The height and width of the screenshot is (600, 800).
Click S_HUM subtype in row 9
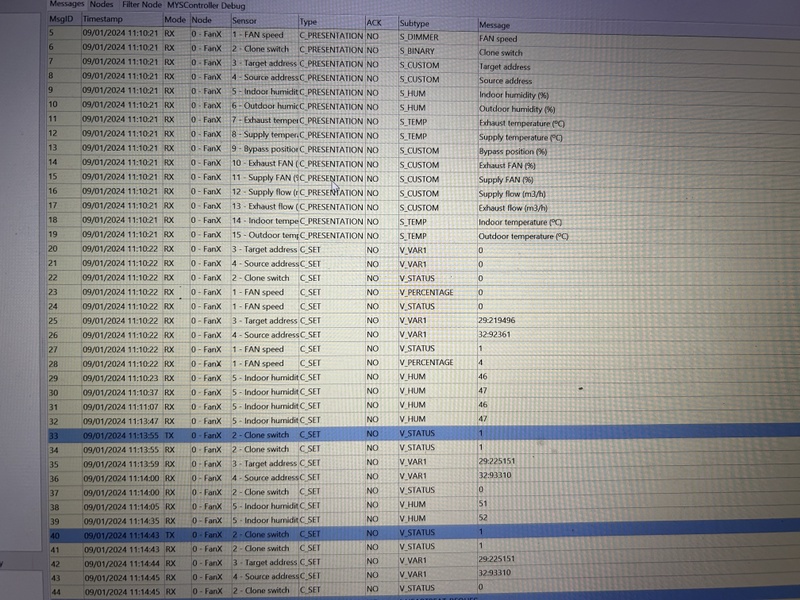click(x=412, y=94)
